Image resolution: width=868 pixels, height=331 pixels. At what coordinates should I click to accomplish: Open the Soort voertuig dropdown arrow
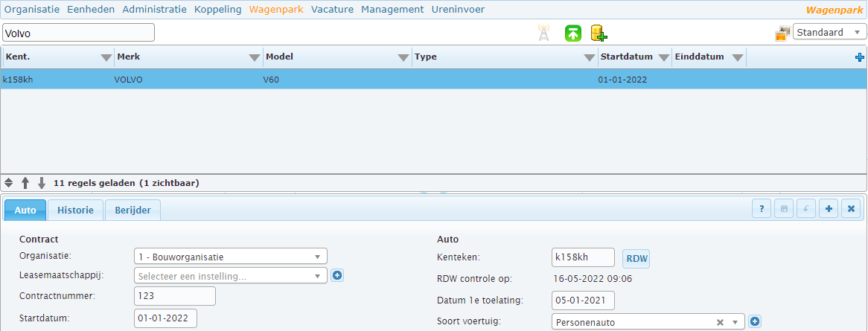coord(735,322)
